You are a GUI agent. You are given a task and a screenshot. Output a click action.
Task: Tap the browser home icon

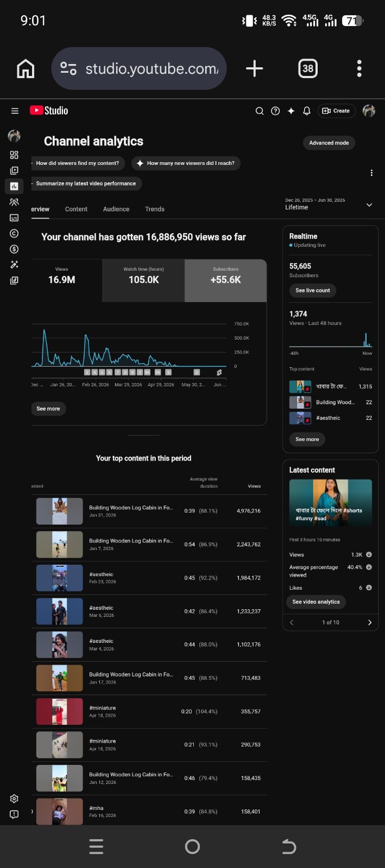tap(26, 68)
